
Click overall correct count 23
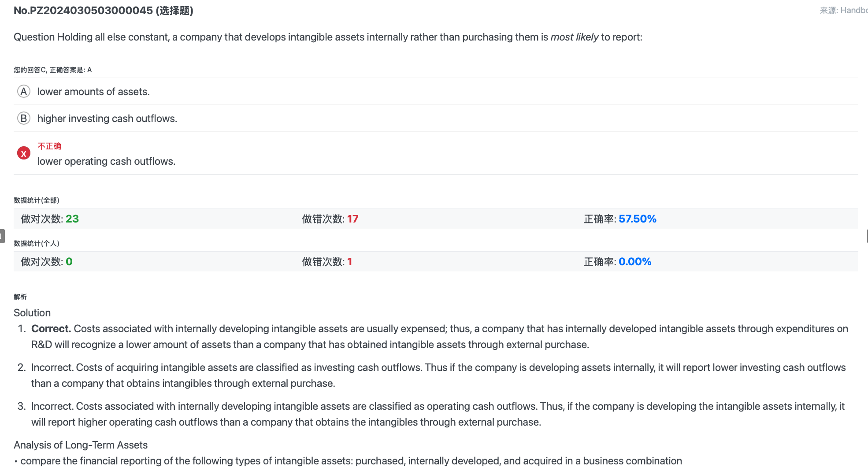pyautogui.click(x=72, y=219)
